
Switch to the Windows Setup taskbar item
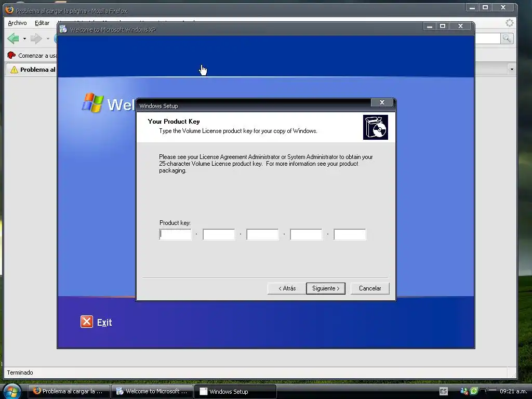tap(235, 392)
